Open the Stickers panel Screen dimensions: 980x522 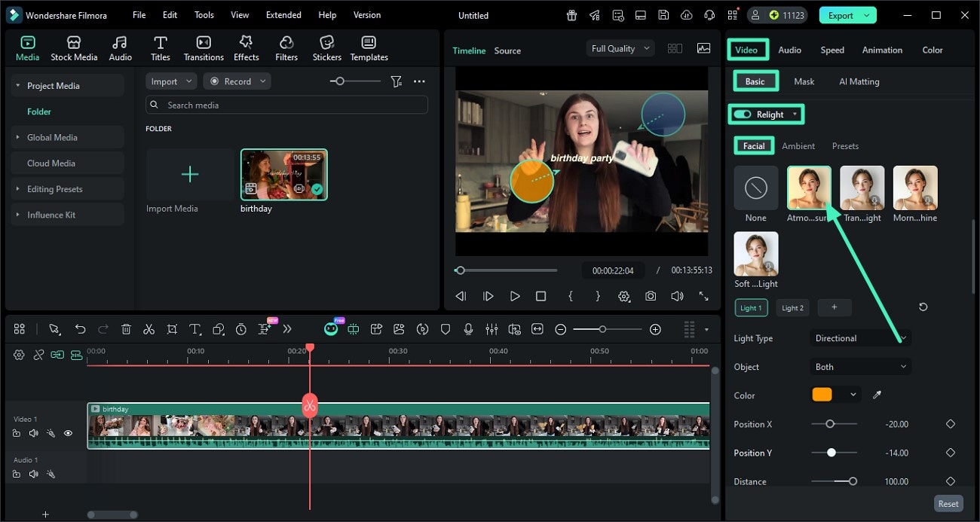(x=326, y=48)
